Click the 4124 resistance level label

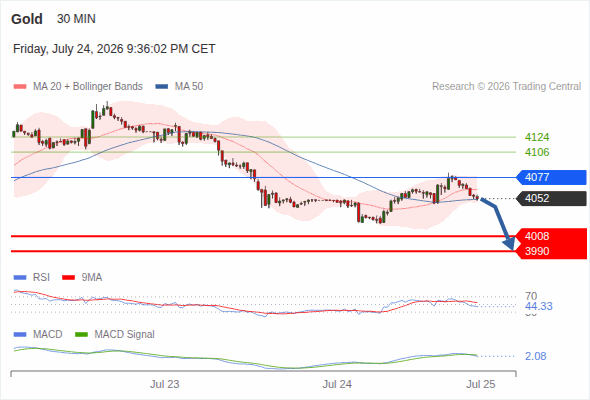[x=537, y=137]
